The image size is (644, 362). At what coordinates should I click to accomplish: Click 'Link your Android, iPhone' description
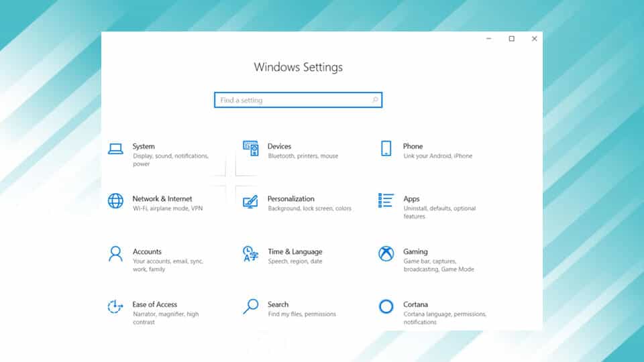pos(438,156)
